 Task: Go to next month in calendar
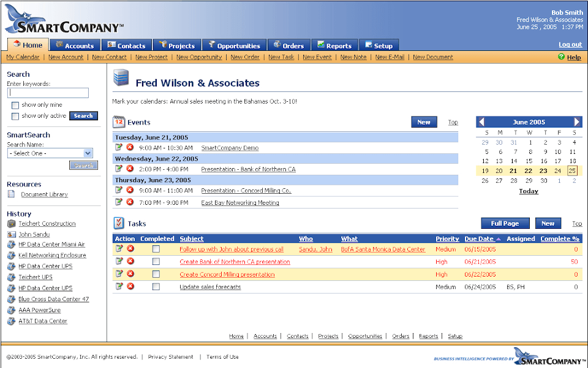click(577, 121)
